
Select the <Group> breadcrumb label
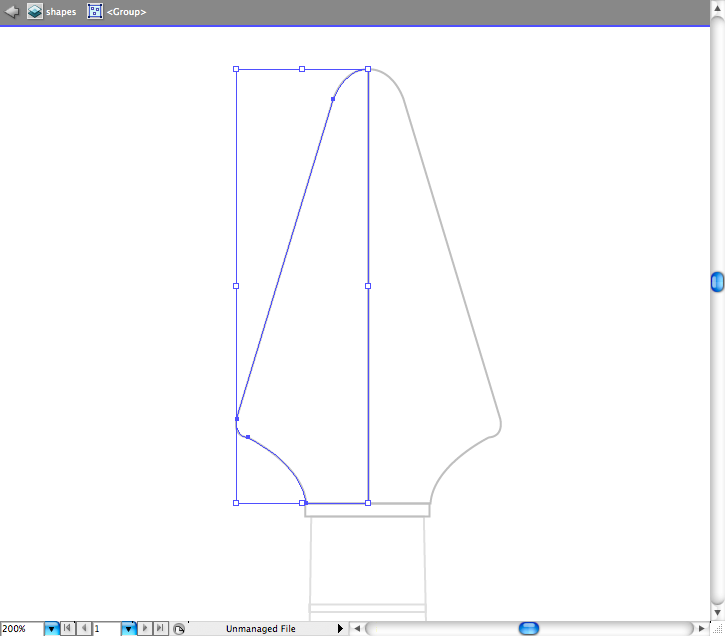coord(127,12)
